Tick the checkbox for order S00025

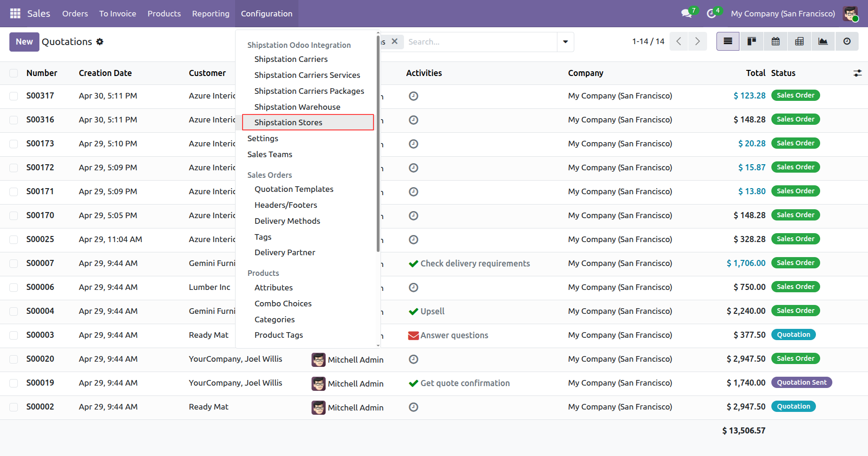click(14, 240)
